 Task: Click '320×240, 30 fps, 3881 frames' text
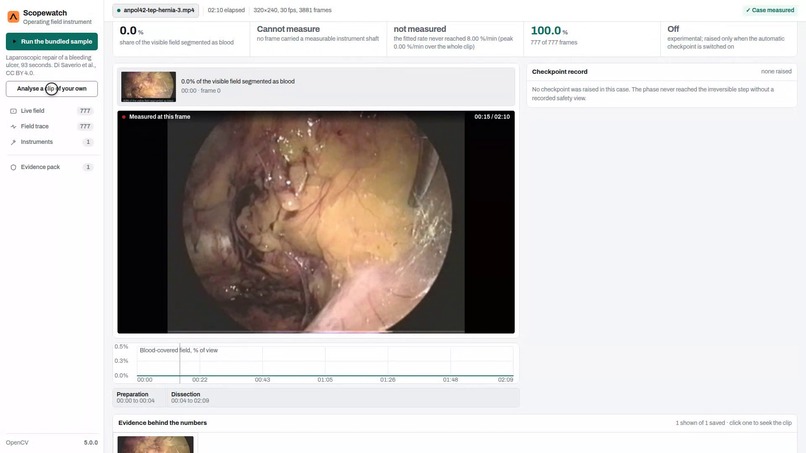[292, 10]
